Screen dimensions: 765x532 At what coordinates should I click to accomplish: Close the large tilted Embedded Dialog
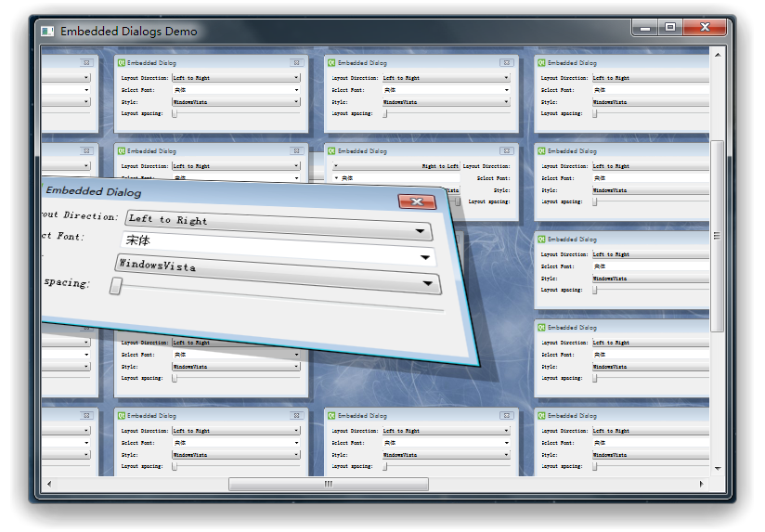tap(416, 201)
